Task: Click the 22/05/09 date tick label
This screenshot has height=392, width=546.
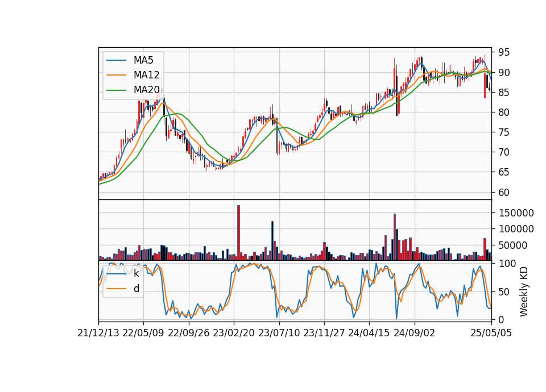Action: pos(143,333)
